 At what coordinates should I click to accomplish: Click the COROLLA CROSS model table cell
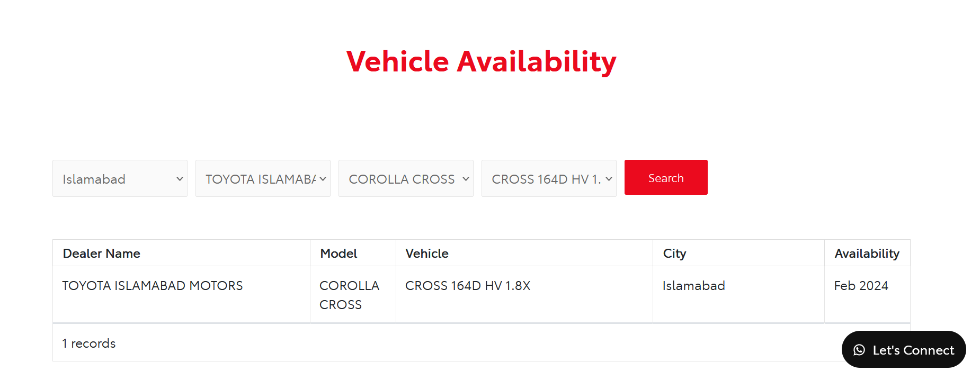click(353, 294)
